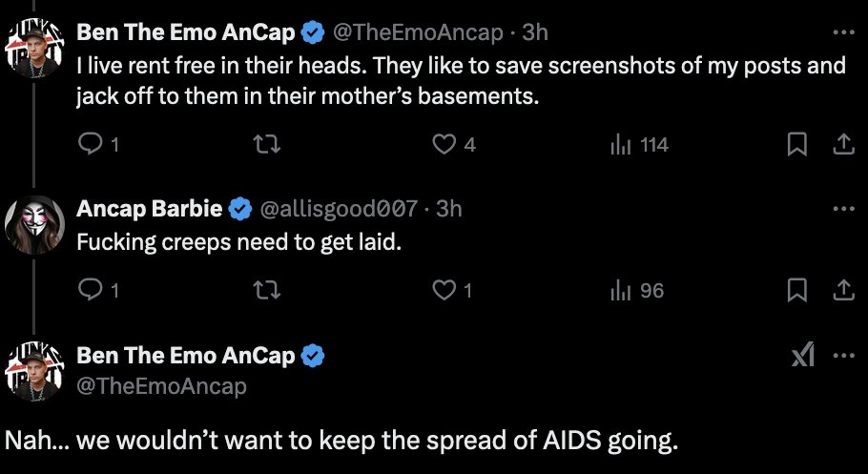Viewport: 868px width, 474px height.
Task: Reply to Ancap Barbie's post
Action: click(91, 290)
